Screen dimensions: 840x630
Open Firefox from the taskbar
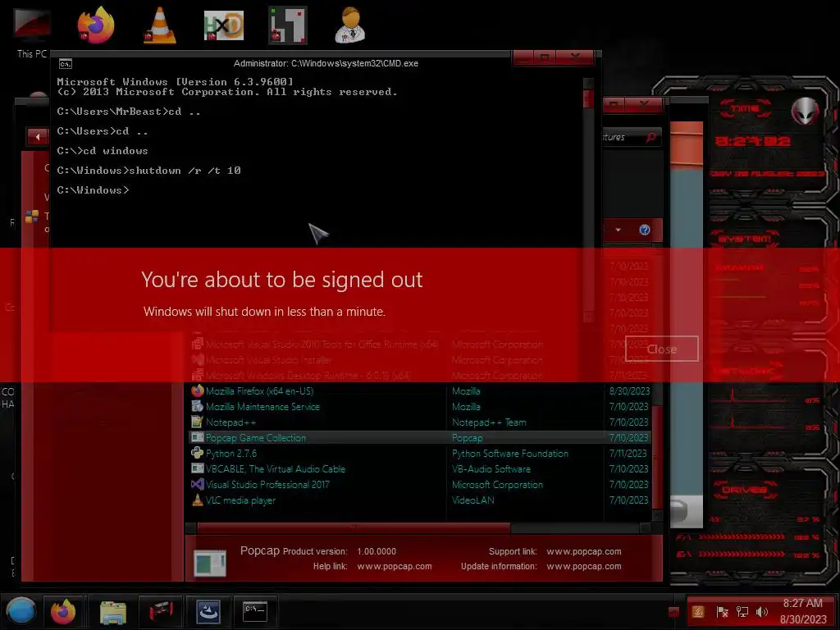63,611
